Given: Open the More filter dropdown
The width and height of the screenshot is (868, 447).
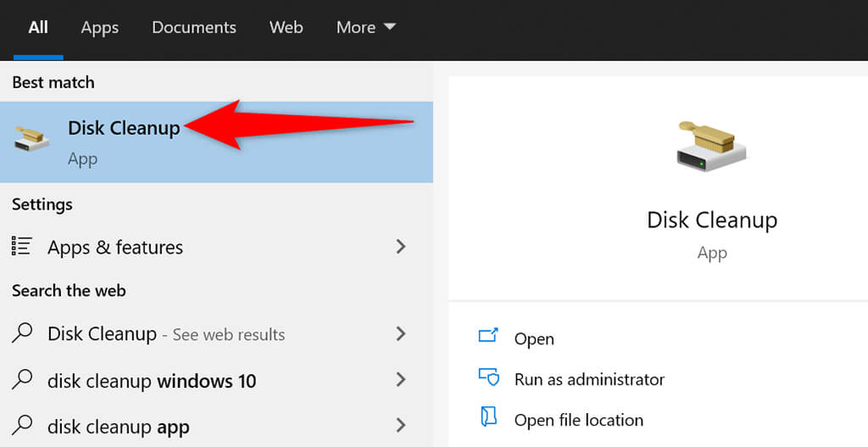Looking at the screenshot, I should point(365,27).
